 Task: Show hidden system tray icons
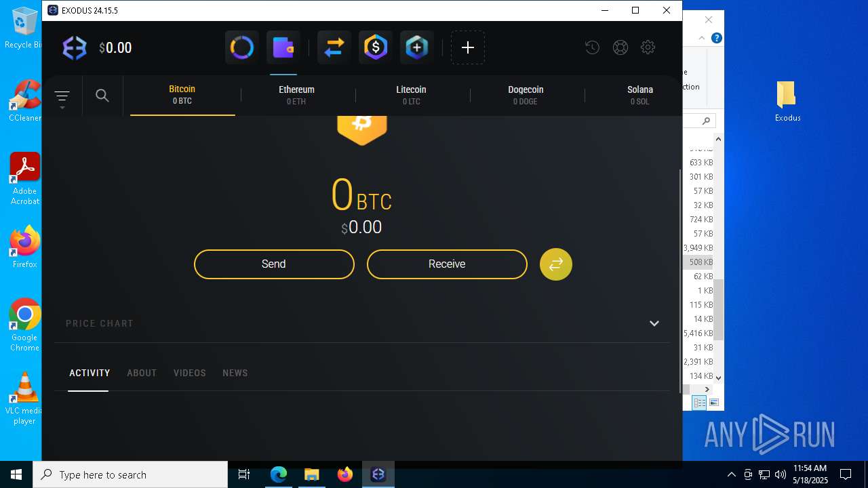(x=731, y=474)
